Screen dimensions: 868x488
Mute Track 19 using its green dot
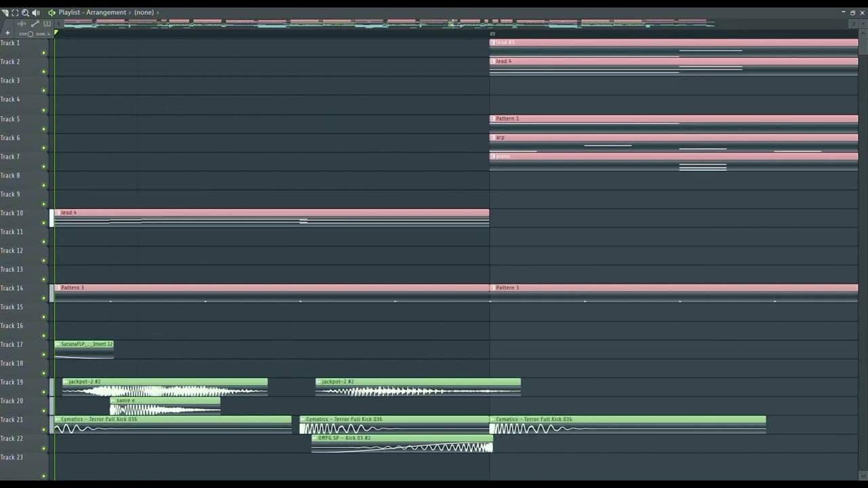pyautogui.click(x=44, y=392)
